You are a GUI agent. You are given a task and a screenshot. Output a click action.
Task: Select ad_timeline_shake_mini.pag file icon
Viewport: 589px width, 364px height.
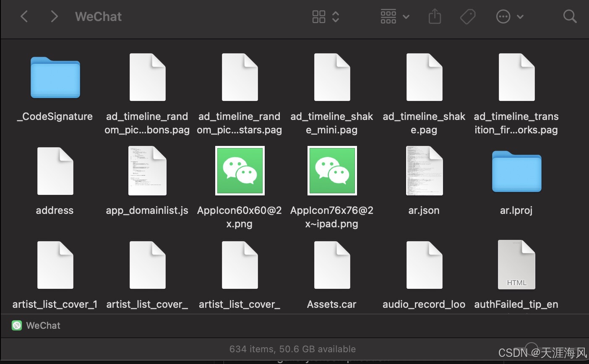point(332,77)
